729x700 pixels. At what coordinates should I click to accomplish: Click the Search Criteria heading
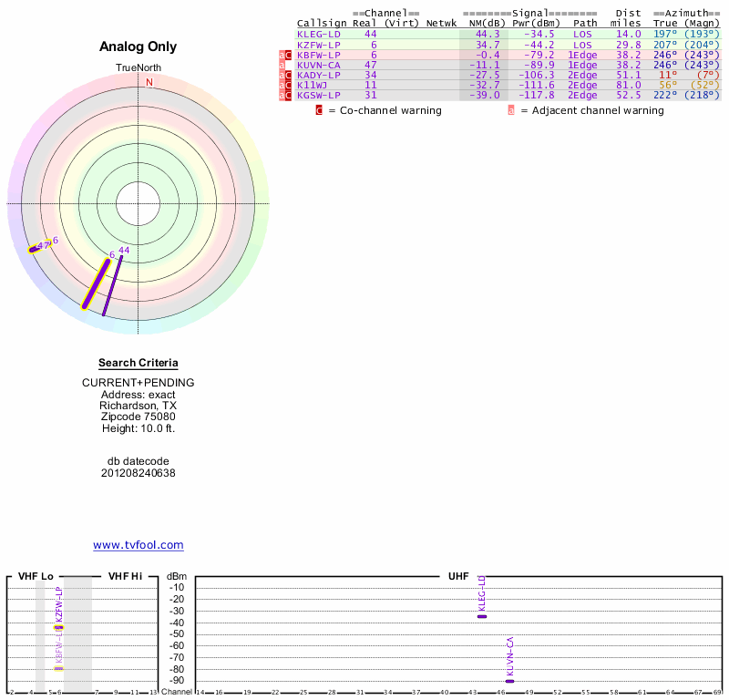click(139, 363)
